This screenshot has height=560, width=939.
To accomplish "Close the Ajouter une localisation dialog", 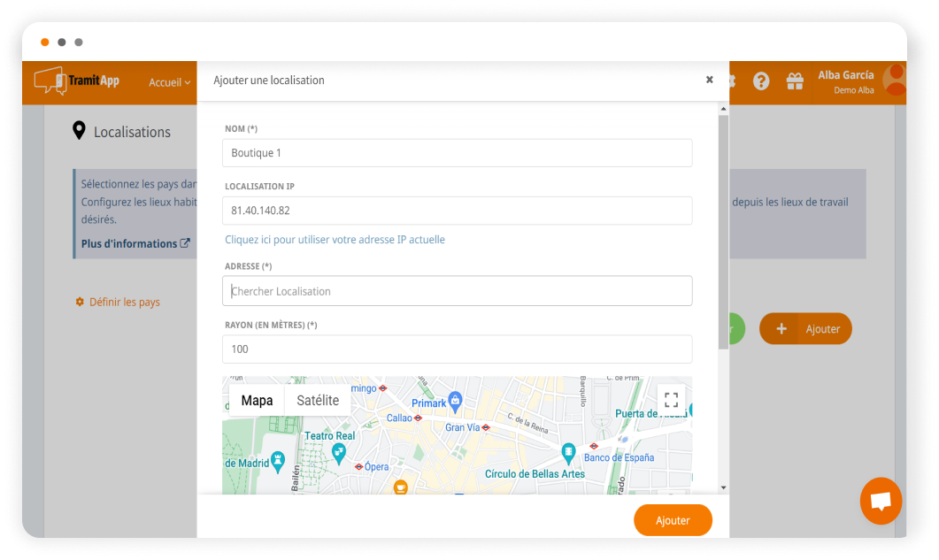I will pos(709,80).
